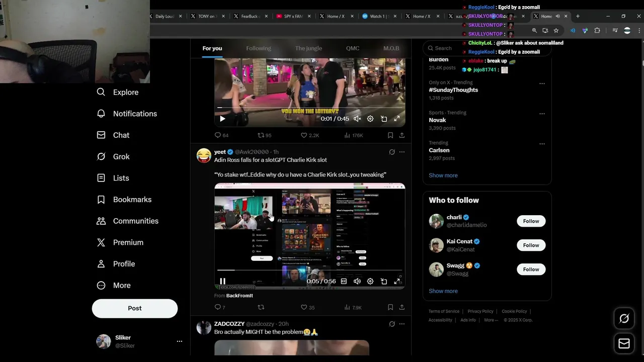This screenshot has width=644, height=362.
Task: Focus the Search field
Action: pyautogui.click(x=487, y=48)
